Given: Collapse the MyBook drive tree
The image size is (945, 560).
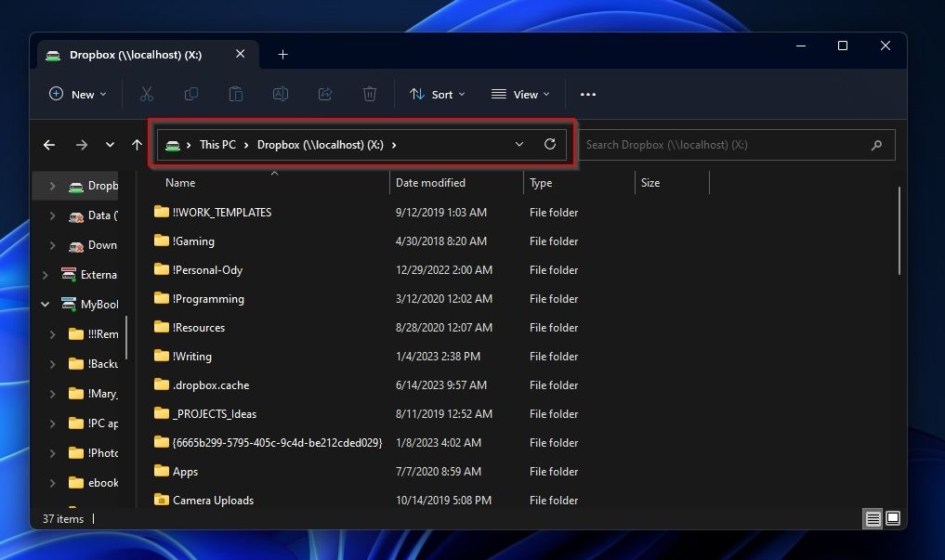Looking at the screenshot, I should [45, 304].
